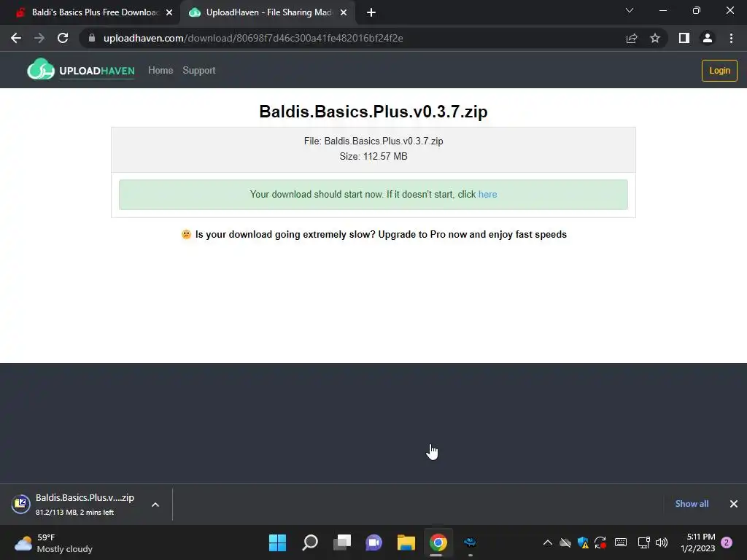Click the Upgrade to Pro message
747x560 pixels.
[374, 234]
